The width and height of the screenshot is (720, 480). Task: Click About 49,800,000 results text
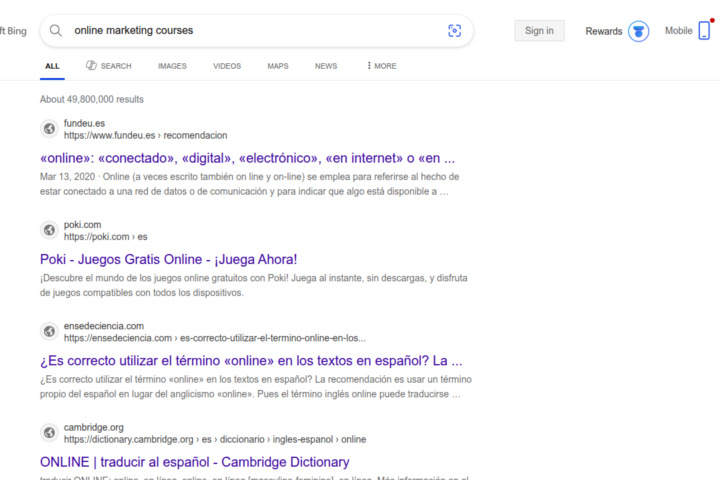point(92,99)
